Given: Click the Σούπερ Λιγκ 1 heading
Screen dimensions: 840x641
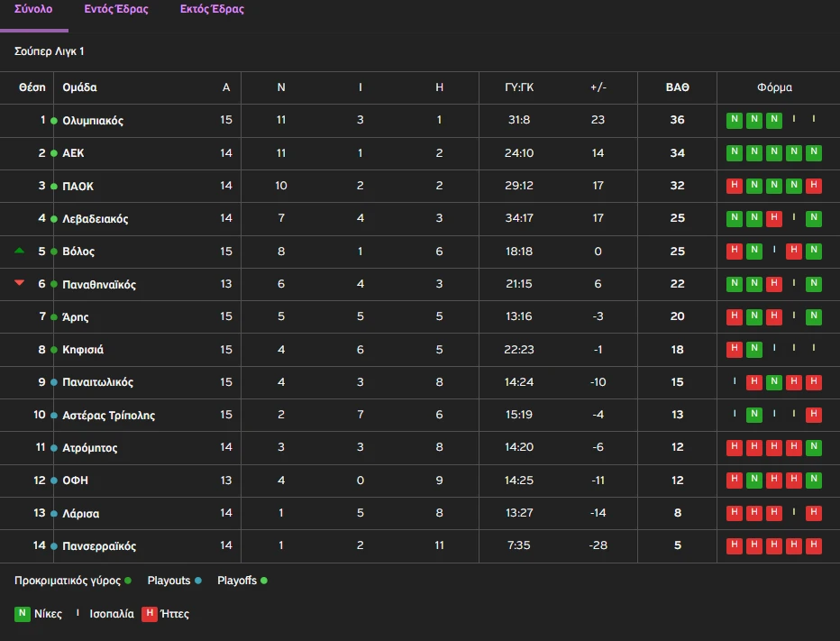Looking at the screenshot, I should click(50, 52).
